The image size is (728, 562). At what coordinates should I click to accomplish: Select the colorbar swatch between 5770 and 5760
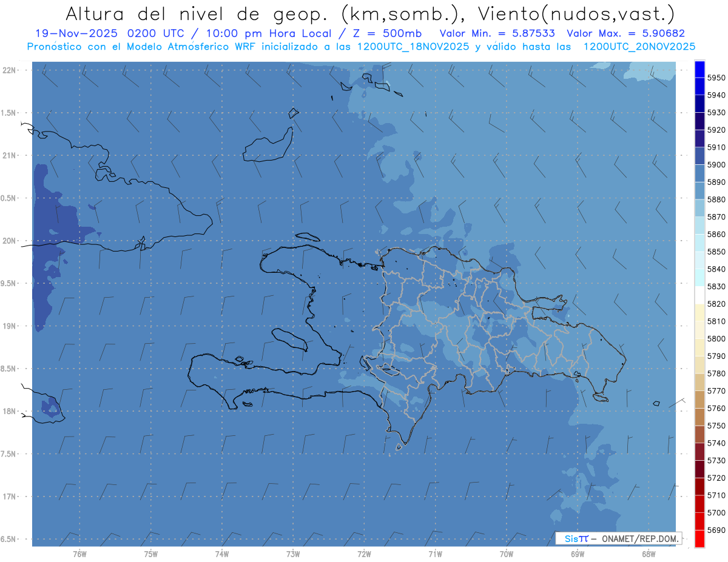pyautogui.click(x=699, y=400)
